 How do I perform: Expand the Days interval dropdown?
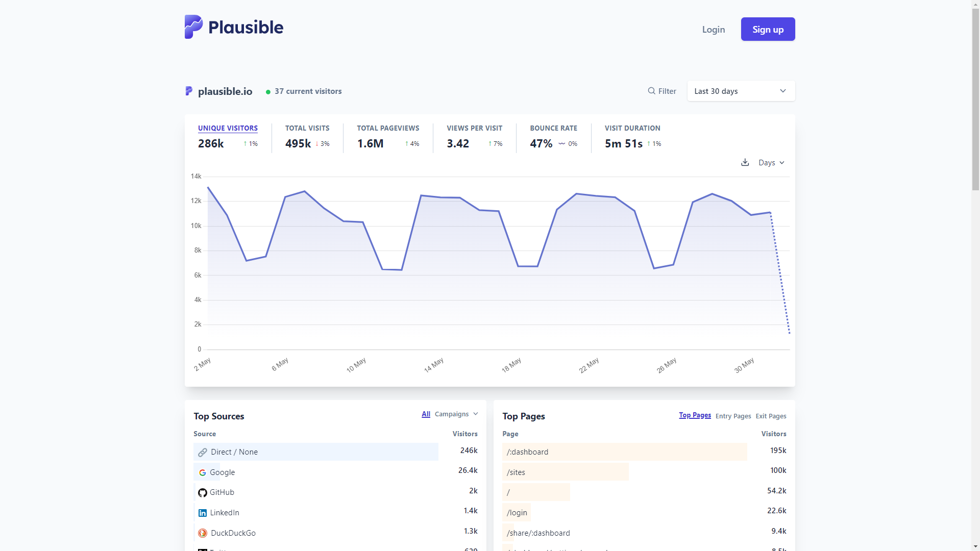tap(771, 162)
